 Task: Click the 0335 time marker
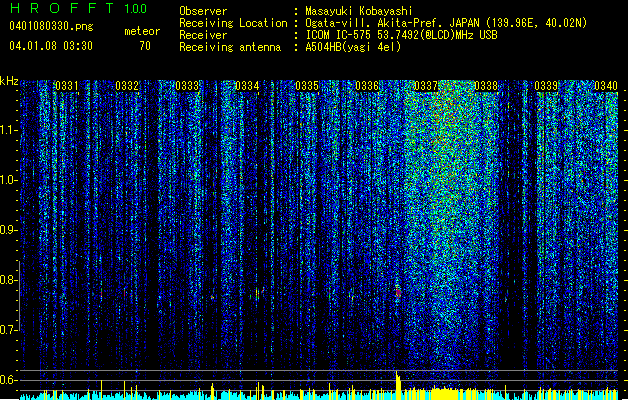tap(307, 86)
